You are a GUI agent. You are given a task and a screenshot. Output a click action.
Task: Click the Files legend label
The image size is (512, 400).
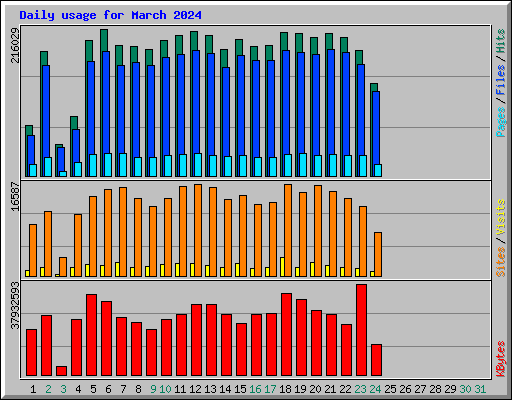click(x=501, y=80)
